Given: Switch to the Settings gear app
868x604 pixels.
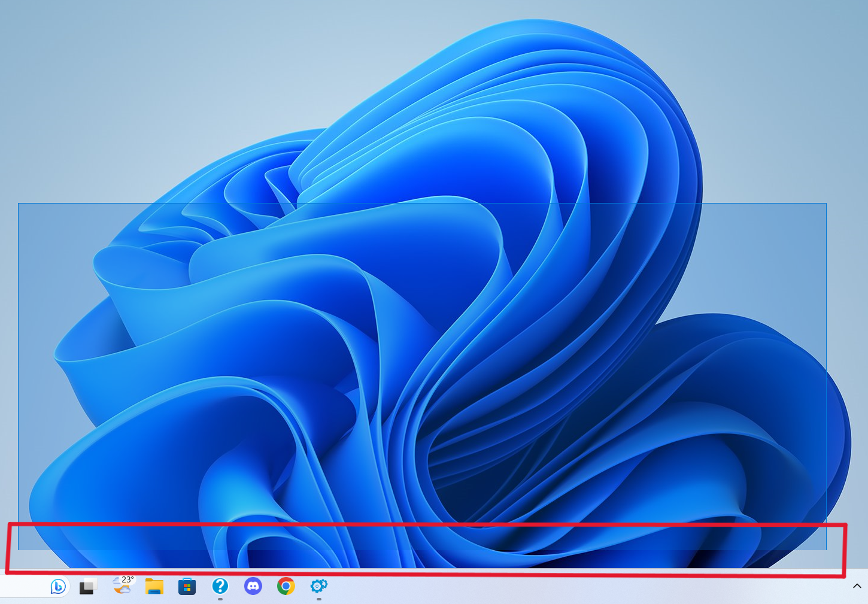Looking at the screenshot, I should pos(319,587).
